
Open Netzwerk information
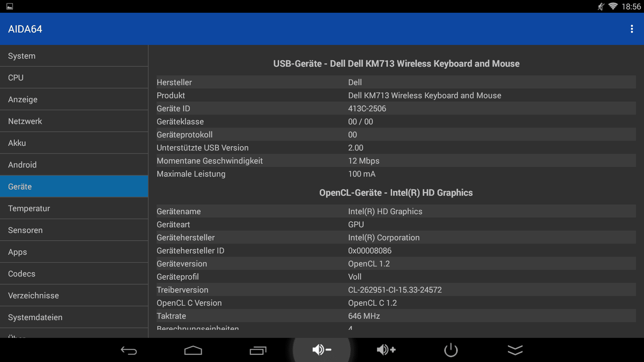74,121
